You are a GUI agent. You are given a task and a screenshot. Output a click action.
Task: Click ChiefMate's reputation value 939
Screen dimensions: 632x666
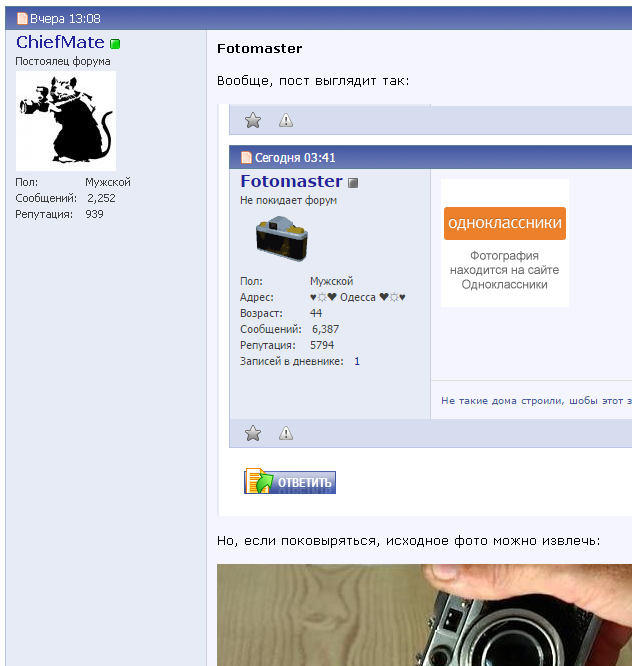[94, 214]
